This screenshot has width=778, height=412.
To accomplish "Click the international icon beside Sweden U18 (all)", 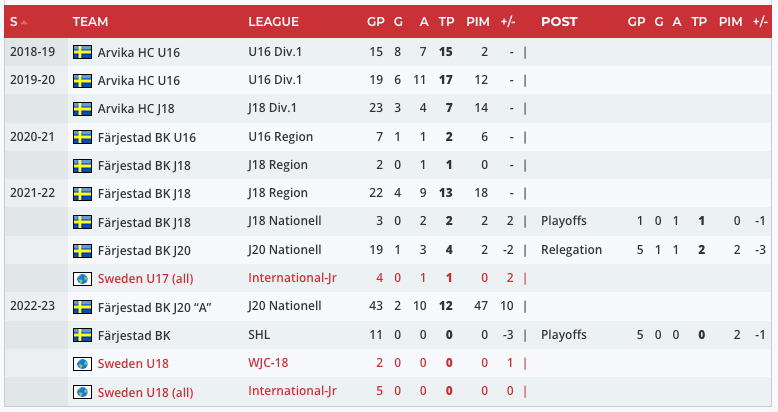I will pos(83,391).
